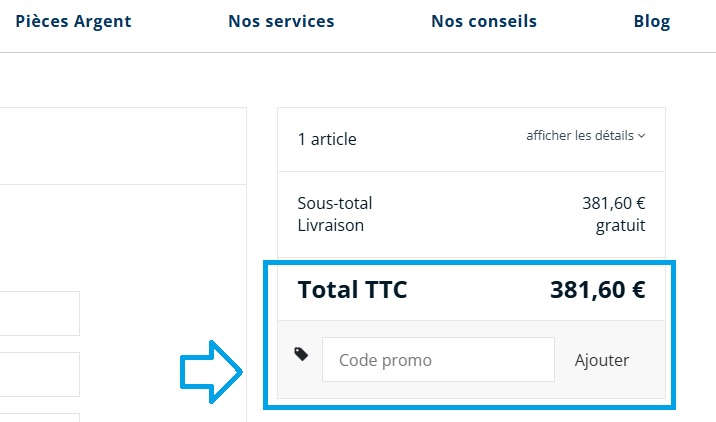Viewport: 716px width, 422px height.
Task: Click the price tag icon beside Code promo
Action: [x=301, y=354]
